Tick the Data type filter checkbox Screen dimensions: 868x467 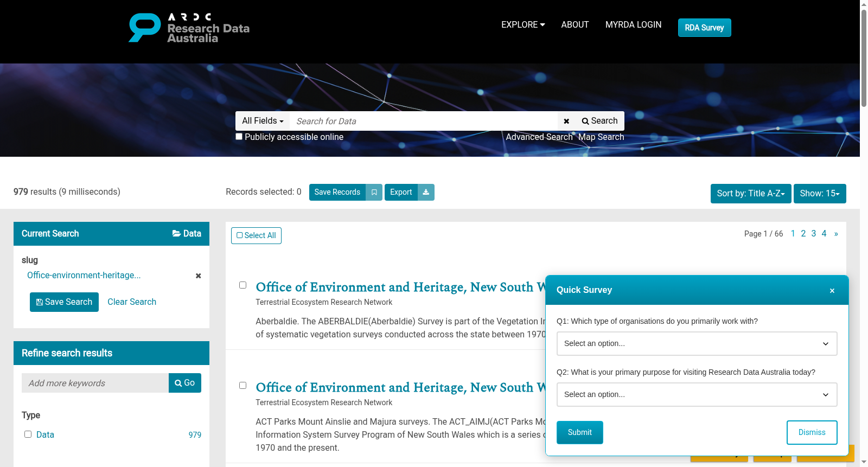[x=28, y=434]
